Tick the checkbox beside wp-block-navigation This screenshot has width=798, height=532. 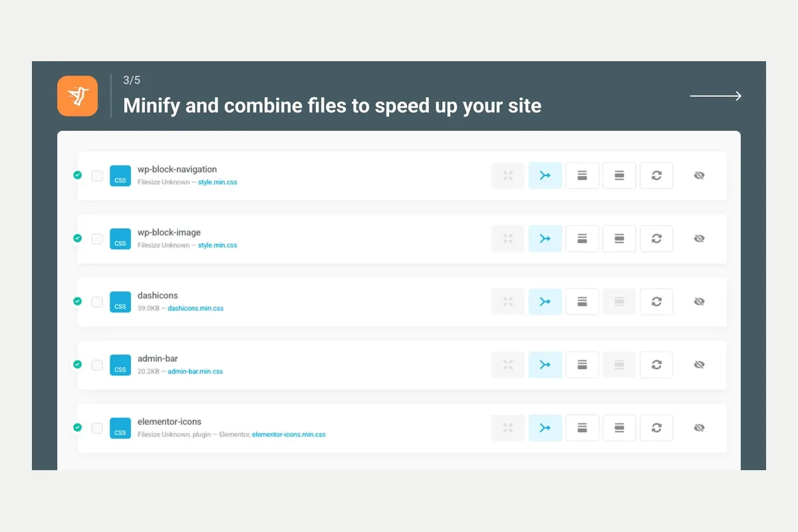(97, 176)
